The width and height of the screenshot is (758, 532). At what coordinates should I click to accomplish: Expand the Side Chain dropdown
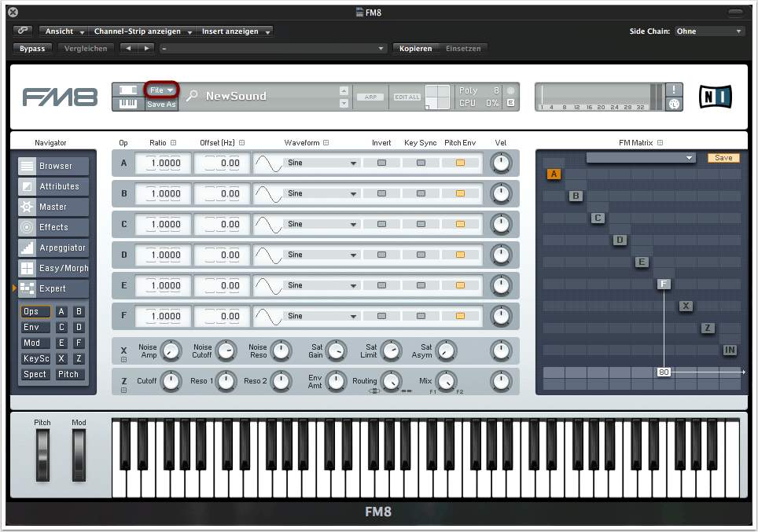[709, 31]
